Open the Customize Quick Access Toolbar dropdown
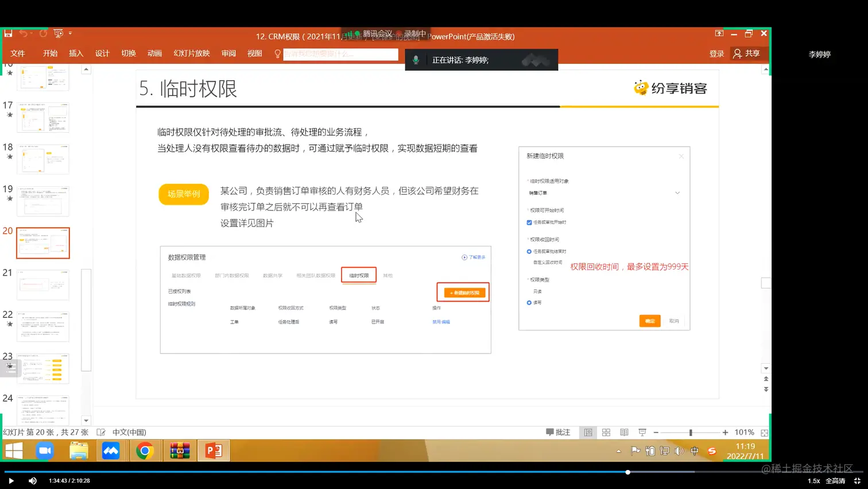868x489 pixels. pos(70,33)
